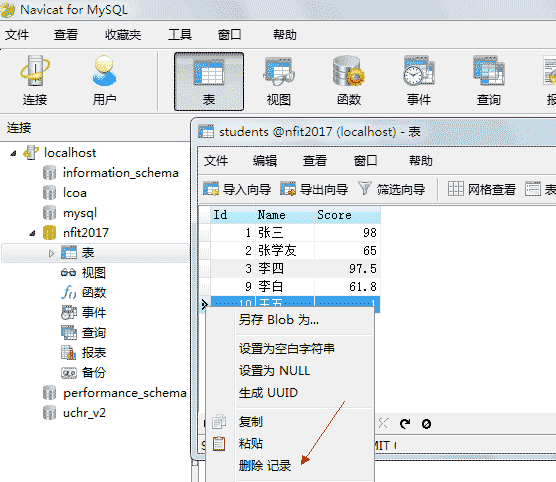
Task: Click score cell 97.5
Action: point(347,268)
